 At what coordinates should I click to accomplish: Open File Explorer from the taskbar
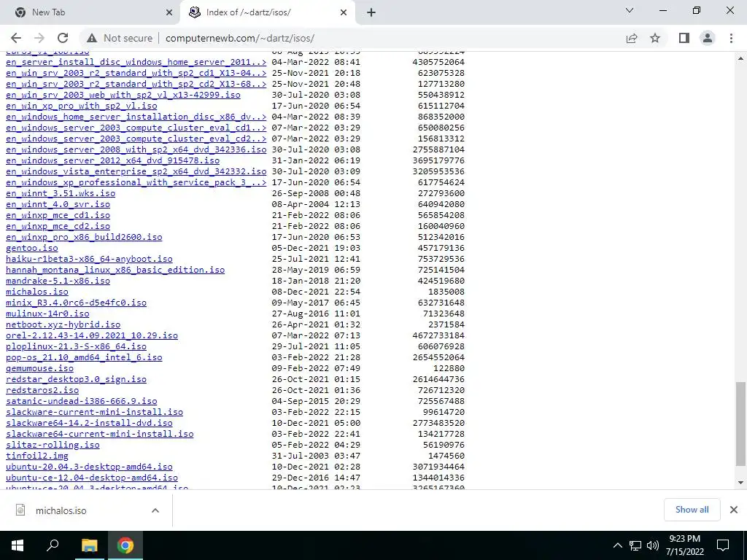pos(89,545)
